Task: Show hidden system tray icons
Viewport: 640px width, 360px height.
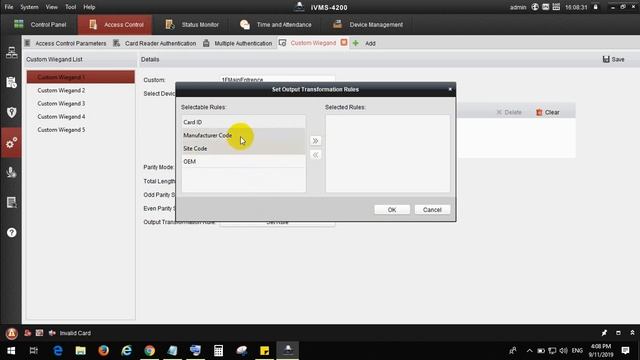Action: coord(529,351)
